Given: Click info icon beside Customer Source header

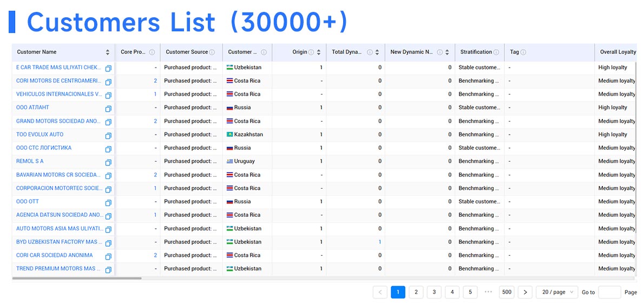Looking at the screenshot, I should 212,52.
